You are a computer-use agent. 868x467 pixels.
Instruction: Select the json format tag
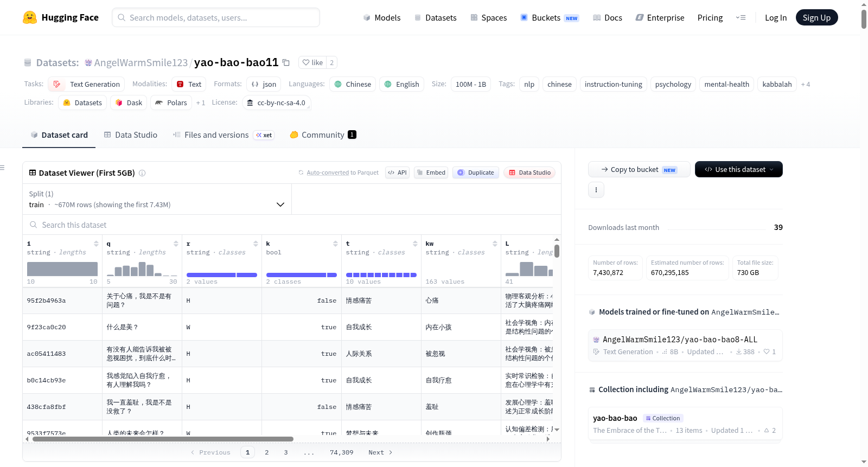[x=264, y=84]
